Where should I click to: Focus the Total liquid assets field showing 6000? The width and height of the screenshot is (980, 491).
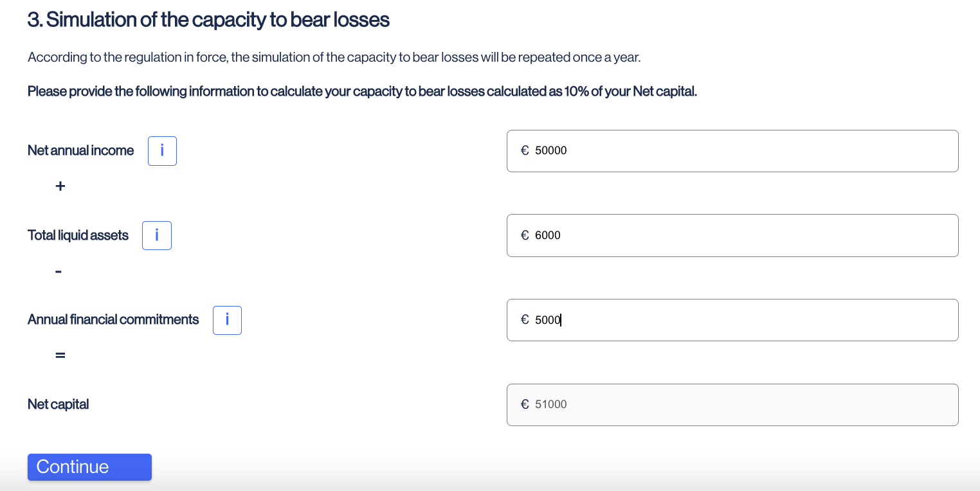[x=732, y=235]
